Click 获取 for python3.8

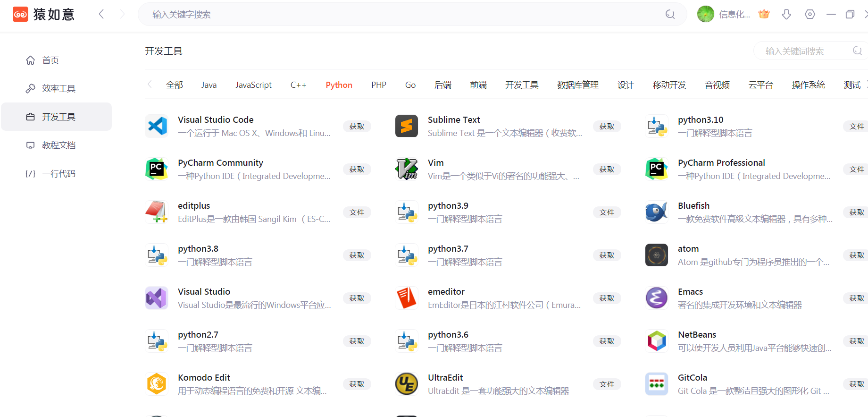point(357,255)
